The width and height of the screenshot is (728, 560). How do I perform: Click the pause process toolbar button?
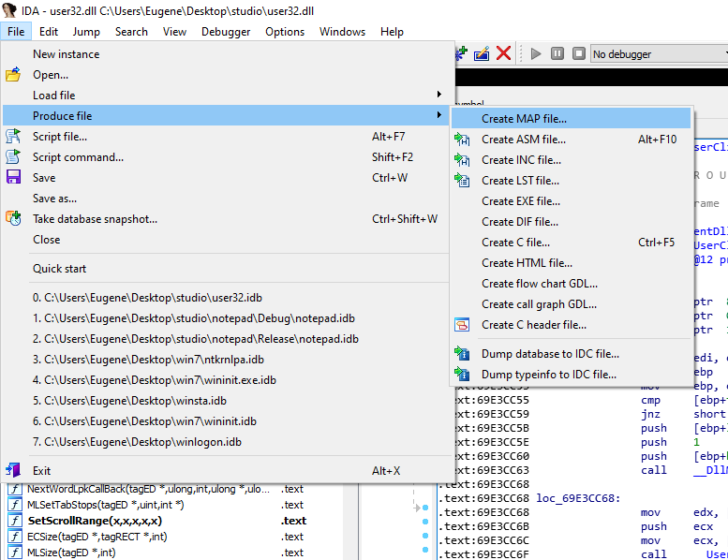click(x=557, y=53)
